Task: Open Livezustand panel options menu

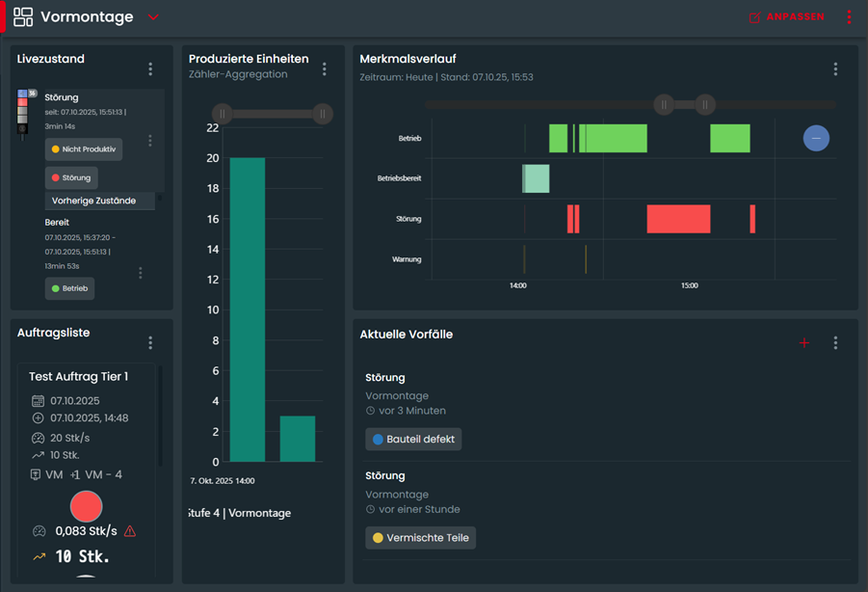Action: tap(150, 69)
